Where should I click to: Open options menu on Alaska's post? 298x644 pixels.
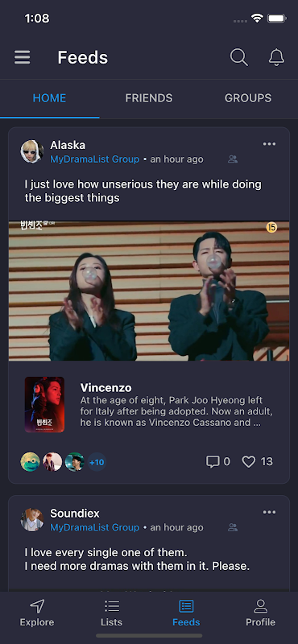(270, 144)
